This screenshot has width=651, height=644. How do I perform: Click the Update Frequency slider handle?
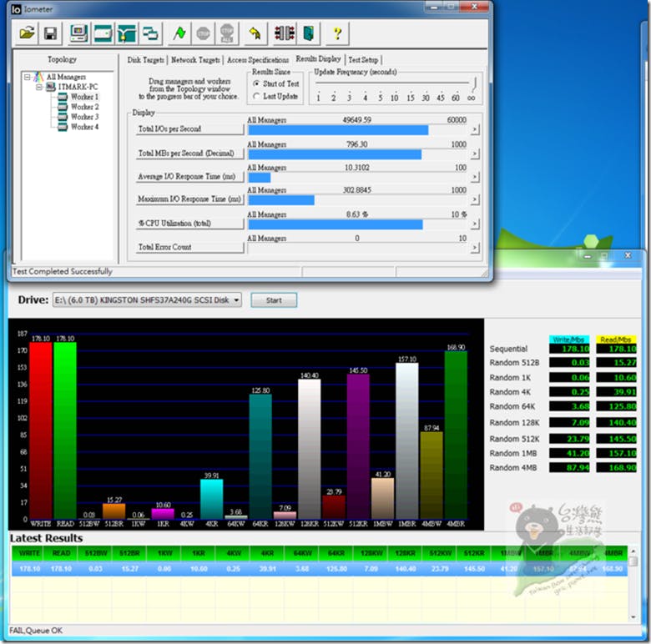(x=475, y=83)
